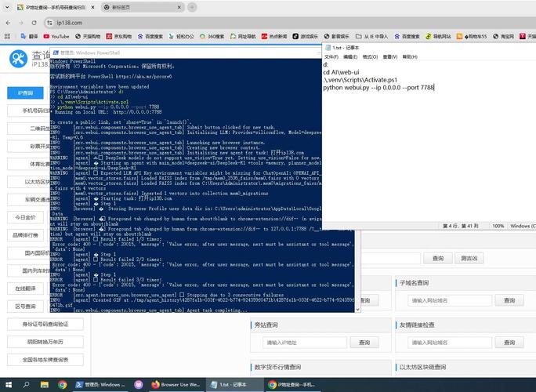
Task: Click the browser back arrow
Action: click(8, 23)
